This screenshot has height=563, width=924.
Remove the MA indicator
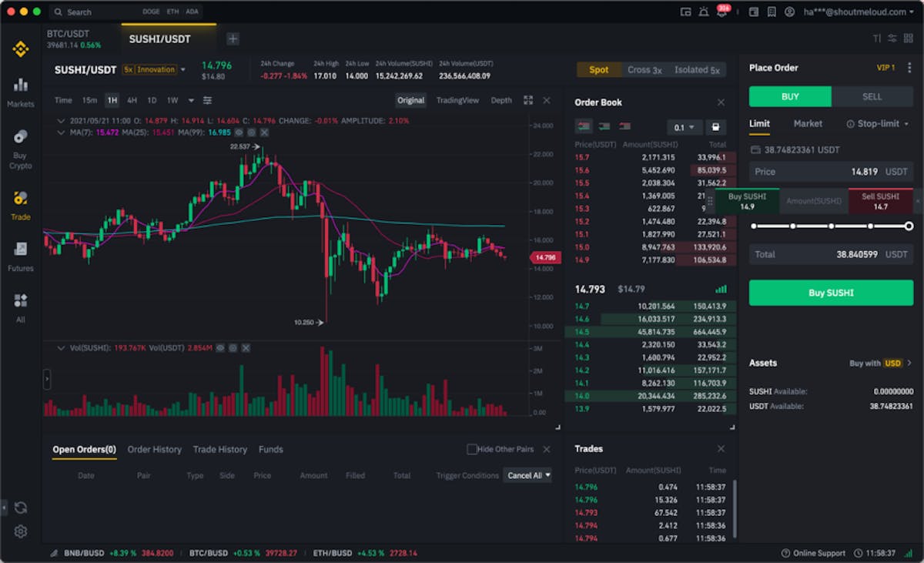[x=264, y=132]
